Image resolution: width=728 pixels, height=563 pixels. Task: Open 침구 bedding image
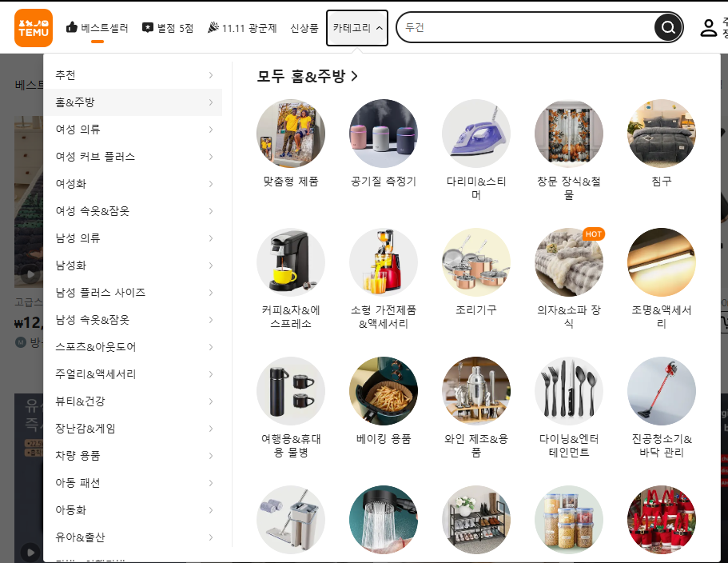662,134
